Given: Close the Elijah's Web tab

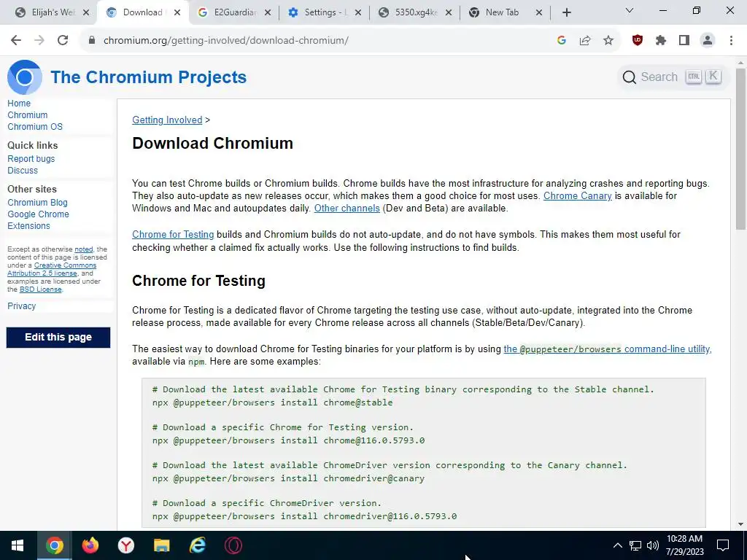Looking at the screenshot, I should point(86,13).
